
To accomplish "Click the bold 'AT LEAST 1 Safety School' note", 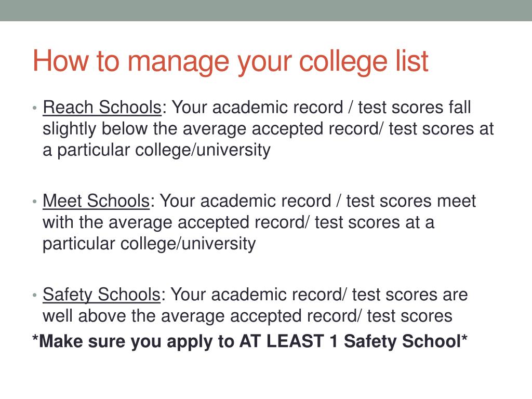I will (x=351, y=341).
